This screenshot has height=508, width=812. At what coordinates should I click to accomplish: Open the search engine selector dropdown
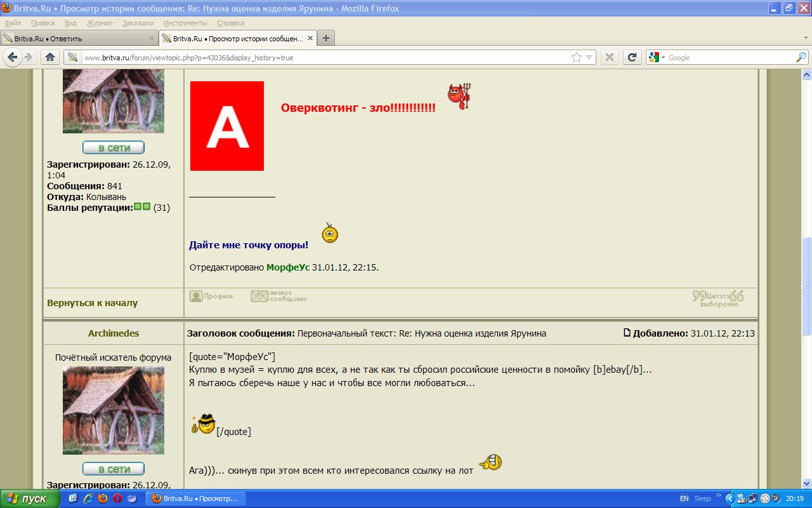[x=657, y=57]
